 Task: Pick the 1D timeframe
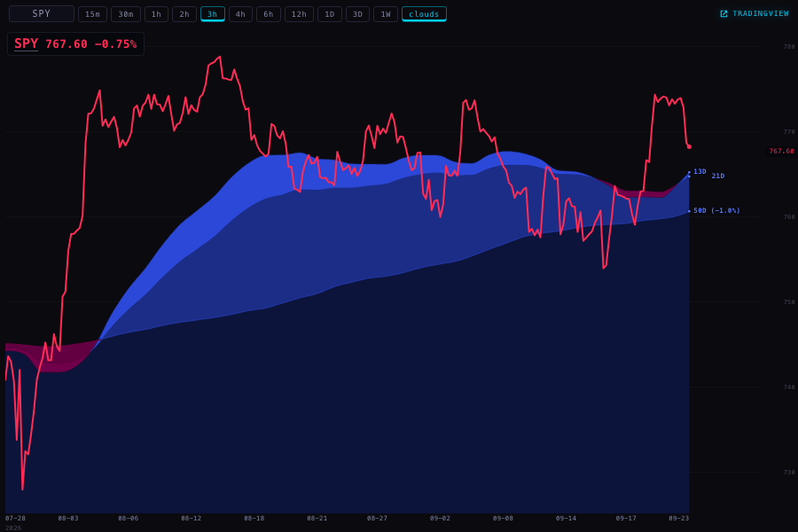[330, 14]
